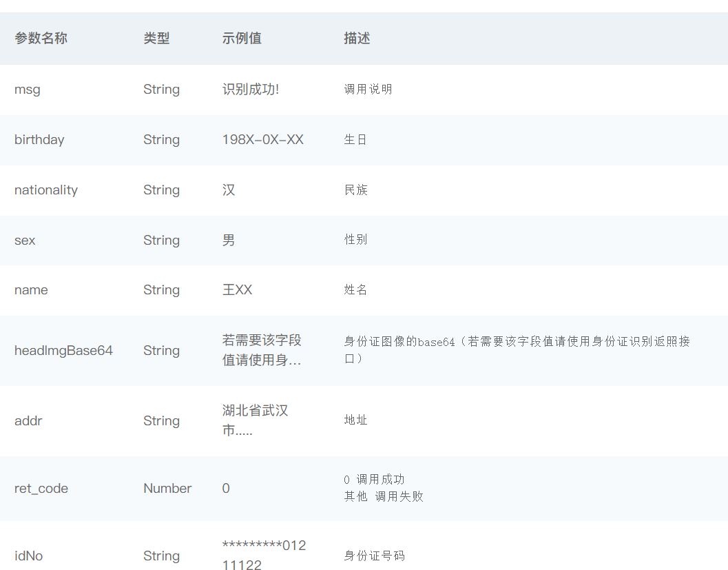Click the description 0 调用成功
The width and height of the screenshot is (728, 570).
(x=374, y=480)
